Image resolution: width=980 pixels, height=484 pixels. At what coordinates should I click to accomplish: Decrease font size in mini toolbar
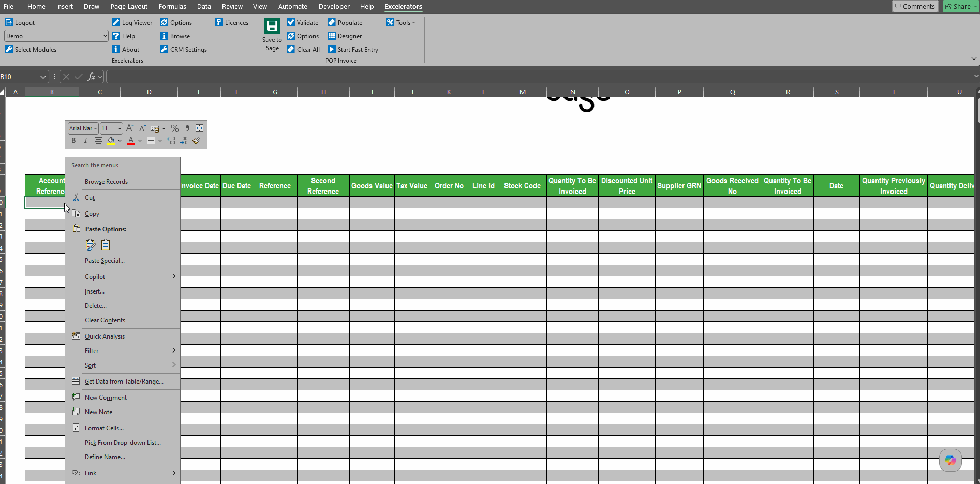[142, 128]
